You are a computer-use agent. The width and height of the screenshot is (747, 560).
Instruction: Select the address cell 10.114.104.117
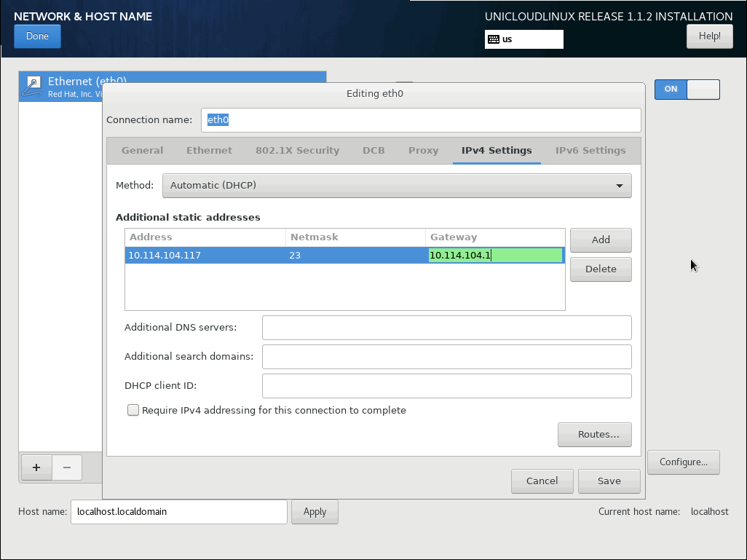pos(205,256)
